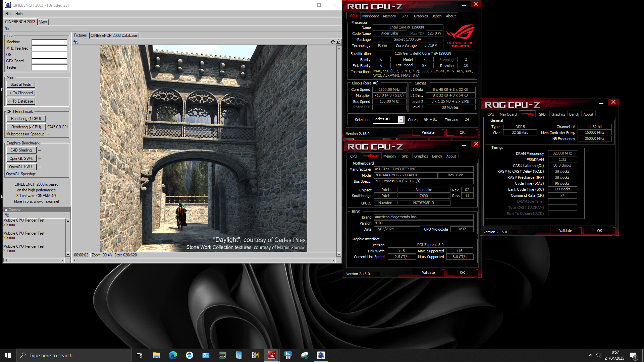Click the CINEBENCH sphere icon in the taskbar
This screenshot has height=362, width=644.
[x=321, y=355]
